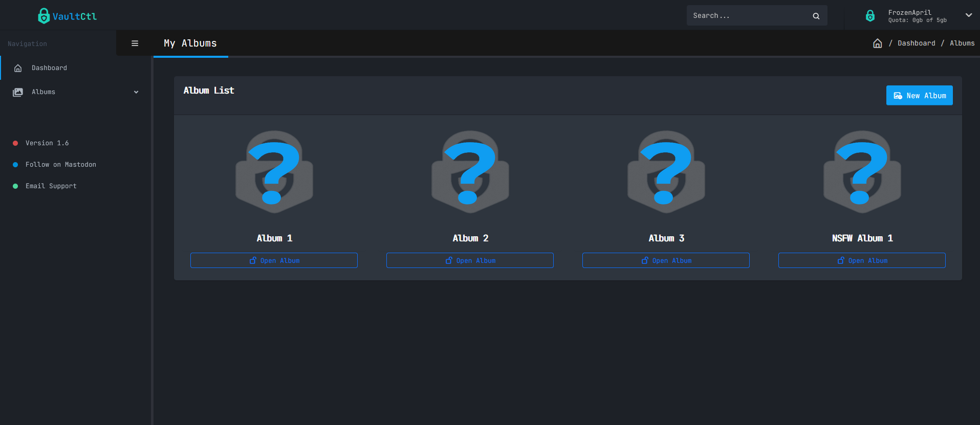Image resolution: width=980 pixels, height=425 pixels.
Task: Open Album 2 with its button
Action: (x=470, y=260)
